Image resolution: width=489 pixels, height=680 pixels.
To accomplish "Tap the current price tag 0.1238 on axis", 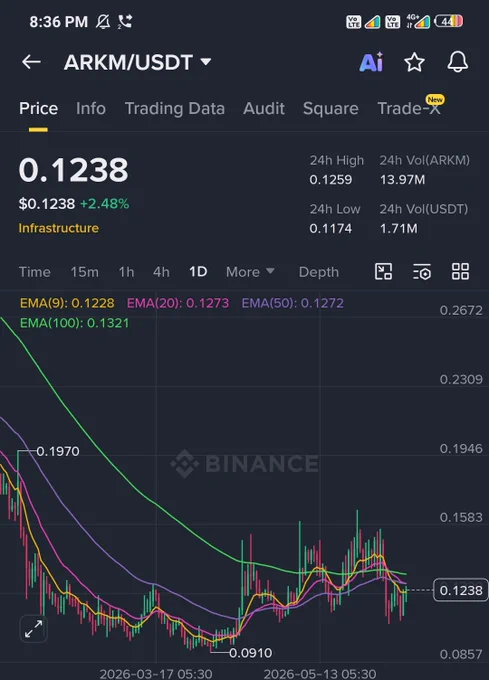I will click(x=460, y=590).
